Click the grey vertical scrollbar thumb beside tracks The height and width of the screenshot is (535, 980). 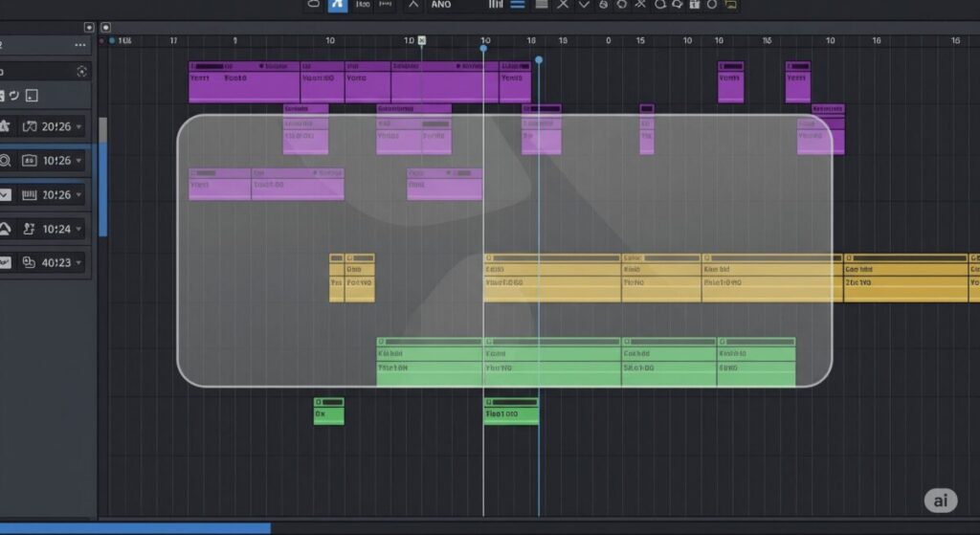[103, 130]
